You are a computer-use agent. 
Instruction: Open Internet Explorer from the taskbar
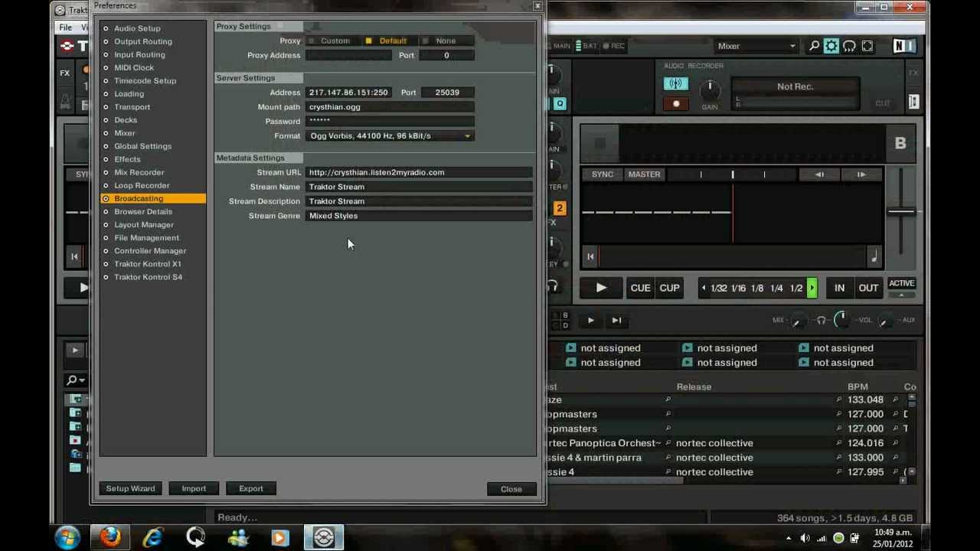(152, 537)
